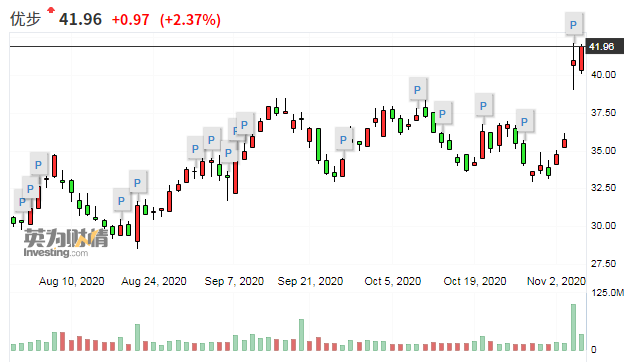Click the topmost P marker in early August cluster

point(39,165)
